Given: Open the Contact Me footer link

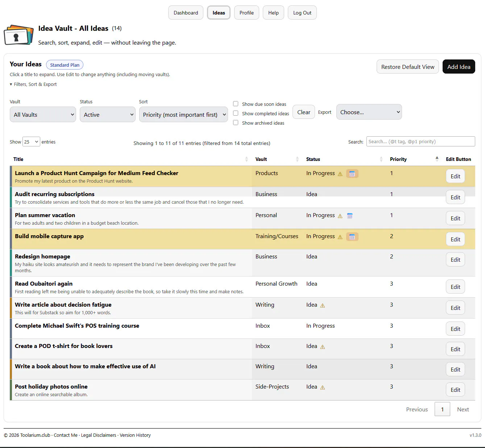Looking at the screenshot, I should pyautogui.click(x=66, y=435).
